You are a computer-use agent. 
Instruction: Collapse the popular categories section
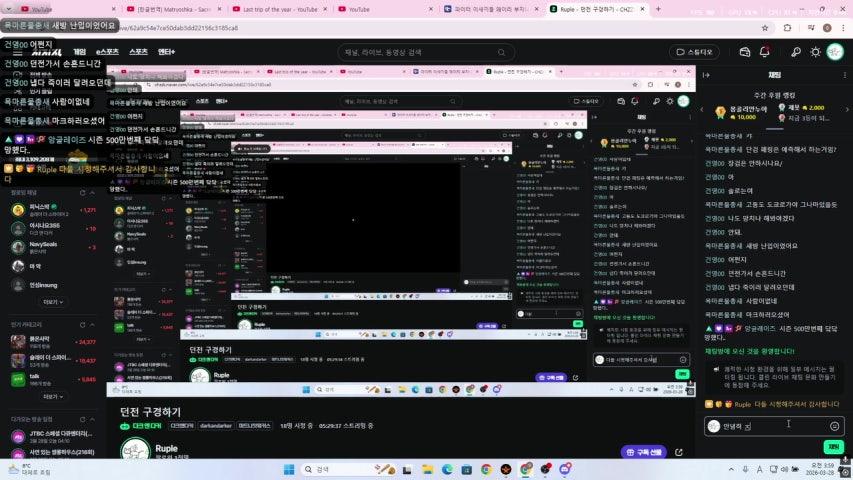[x=92, y=324]
